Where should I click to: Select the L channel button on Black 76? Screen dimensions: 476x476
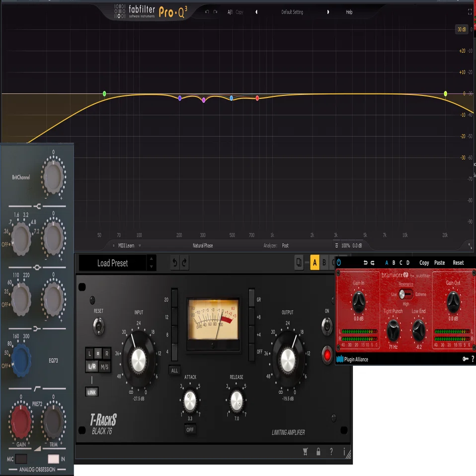[x=89, y=354]
